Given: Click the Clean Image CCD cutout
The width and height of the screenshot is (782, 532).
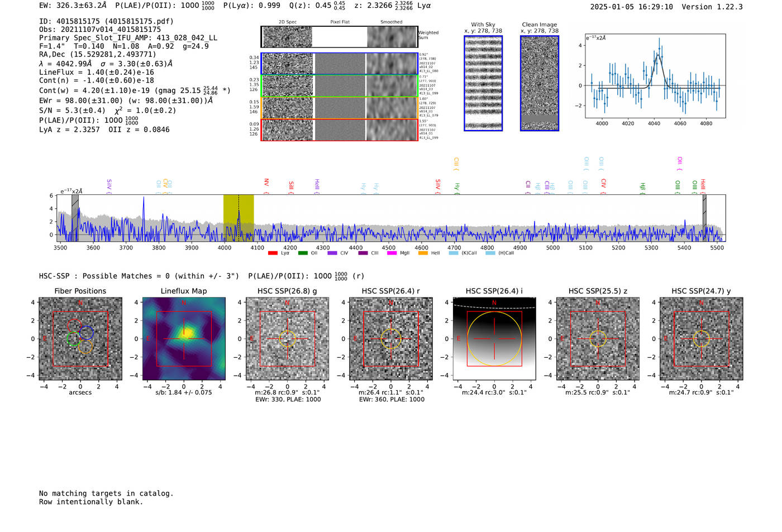Looking at the screenshot, I should coord(540,83).
